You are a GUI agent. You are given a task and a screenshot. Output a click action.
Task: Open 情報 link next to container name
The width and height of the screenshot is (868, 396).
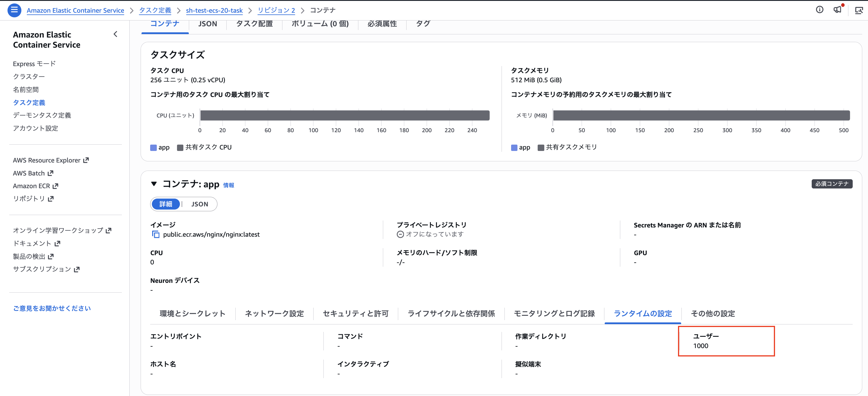pos(228,185)
